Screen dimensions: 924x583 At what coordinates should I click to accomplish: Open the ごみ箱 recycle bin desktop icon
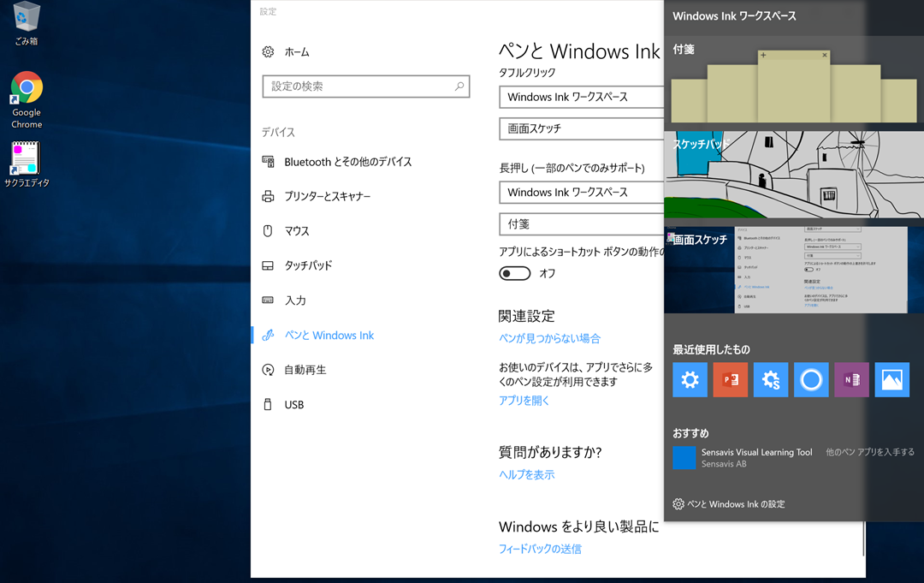pyautogui.click(x=26, y=24)
